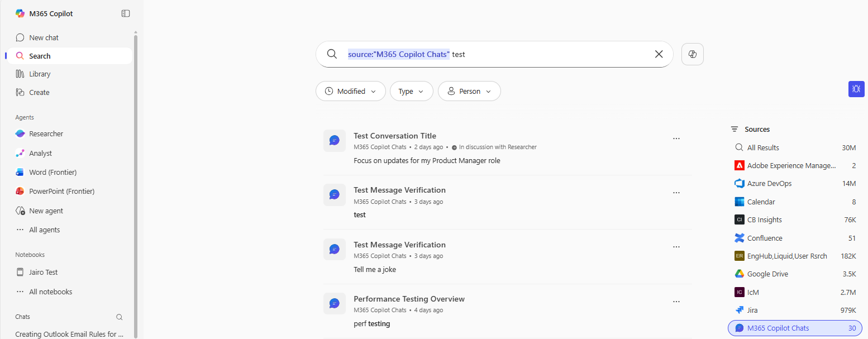Show All agents
Screen dimensions: 868x339
70,230
